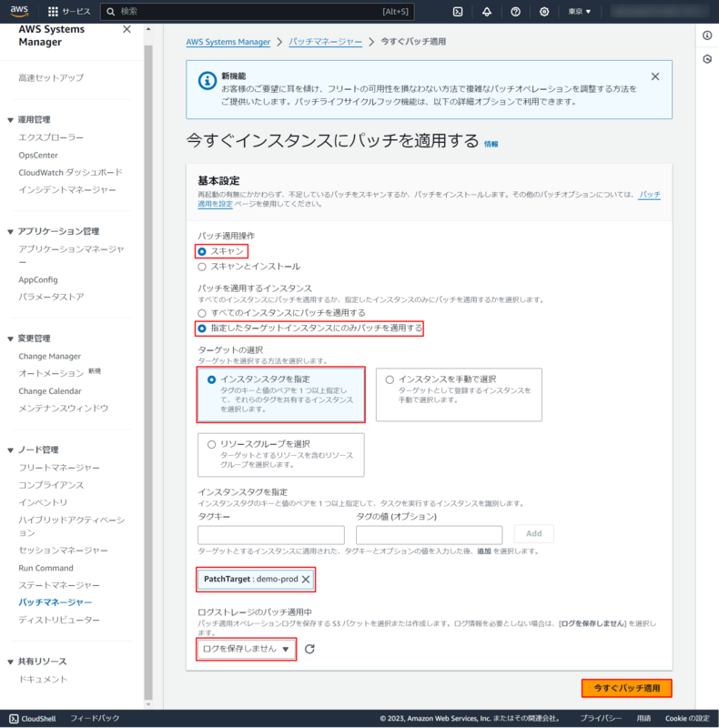Open settings gear icon in top bar
The width and height of the screenshot is (719, 728).
(x=544, y=12)
